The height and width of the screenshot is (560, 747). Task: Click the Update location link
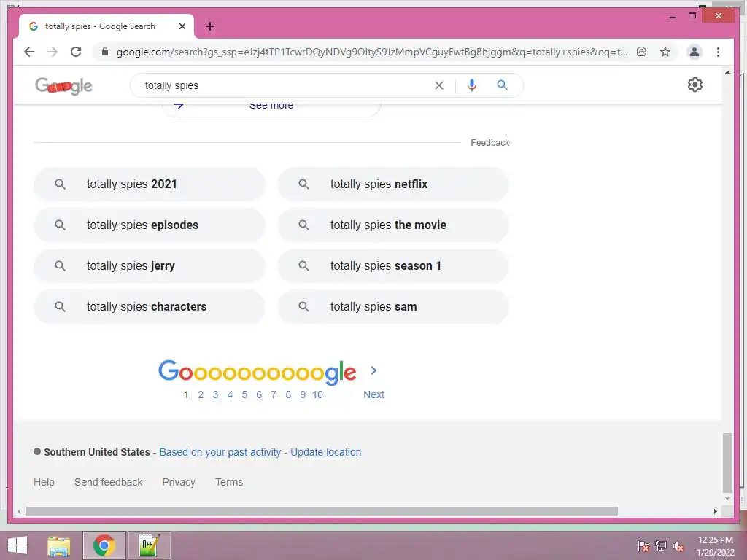pyautogui.click(x=326, y=452)
